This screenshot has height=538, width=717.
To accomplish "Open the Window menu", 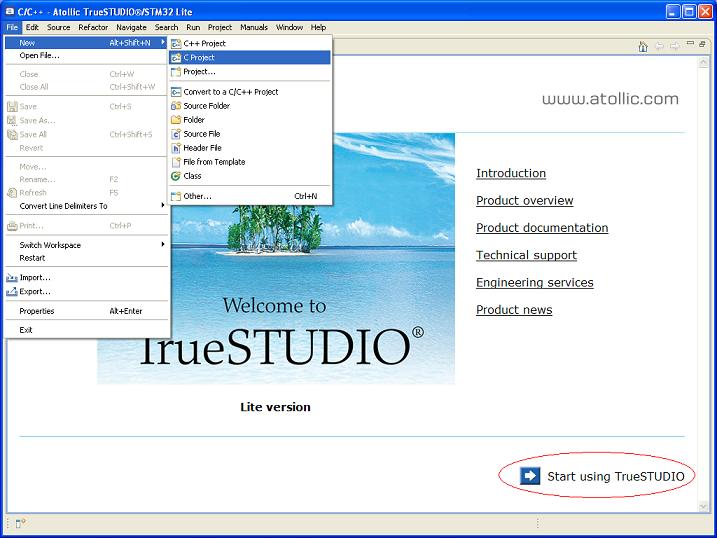I will coord(289,27).
